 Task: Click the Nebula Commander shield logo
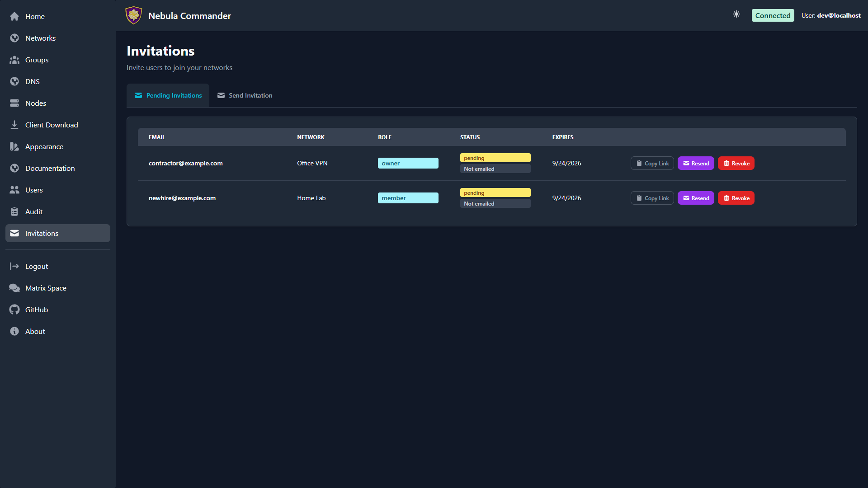coord(134,15)
